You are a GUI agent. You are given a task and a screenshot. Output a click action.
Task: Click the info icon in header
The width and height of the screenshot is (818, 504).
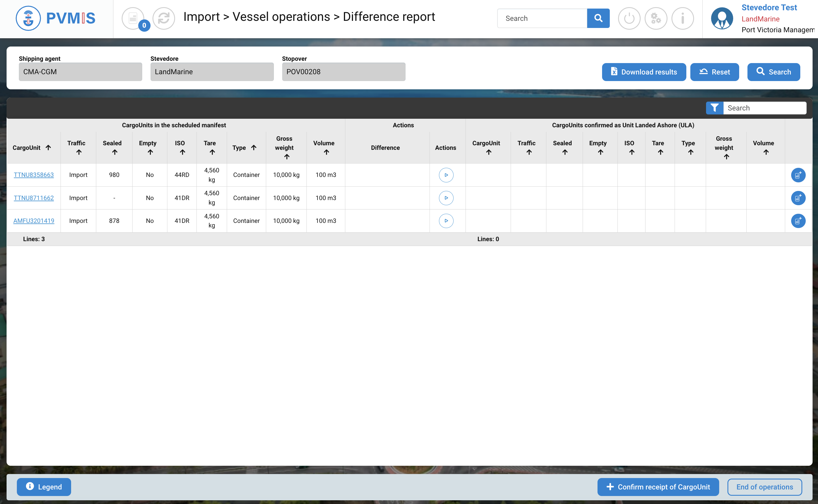pos(682,18)
